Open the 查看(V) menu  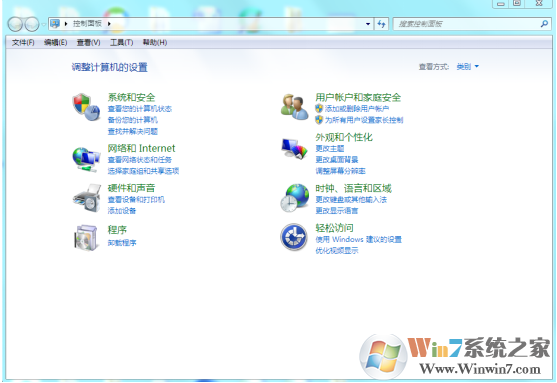pos(88,43)
